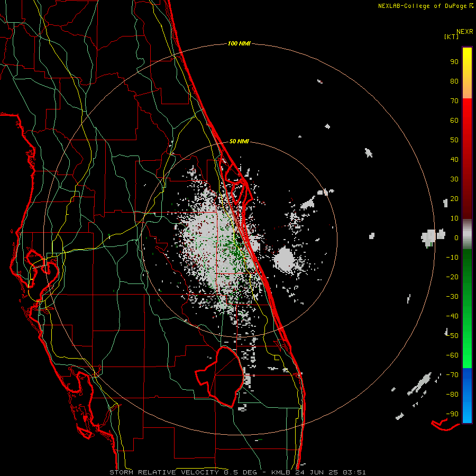Select the 30 value on velocity scale

(454, 179)
